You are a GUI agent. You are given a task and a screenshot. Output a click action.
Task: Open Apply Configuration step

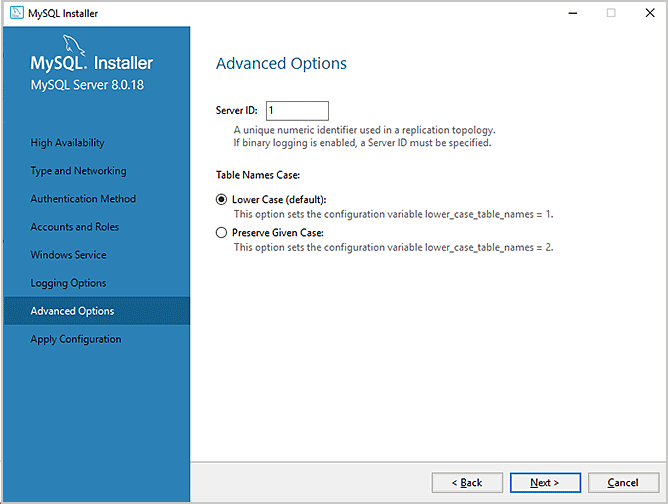pos(76,339)
